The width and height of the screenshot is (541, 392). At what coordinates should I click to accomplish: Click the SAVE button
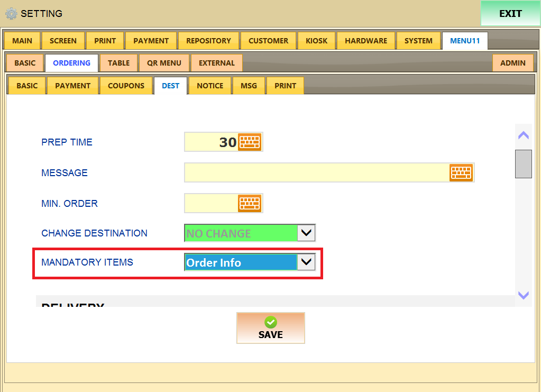[271, 328]
